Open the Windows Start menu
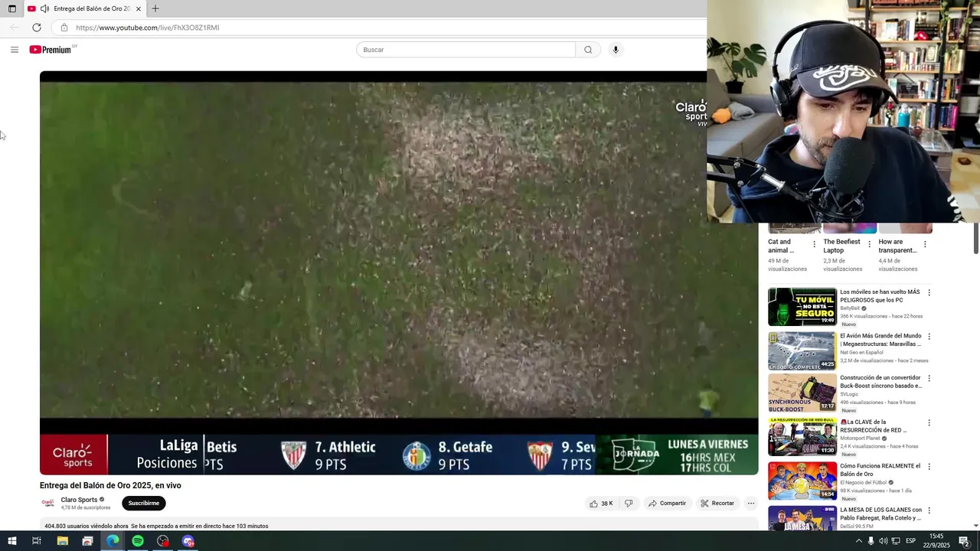The width and height of the screenshot is (980, 551). tap(11, 541)
